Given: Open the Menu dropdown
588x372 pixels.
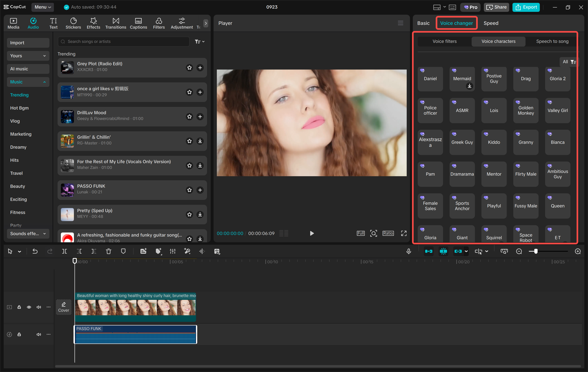Looking at the screenshot, I should click(43, 7).
